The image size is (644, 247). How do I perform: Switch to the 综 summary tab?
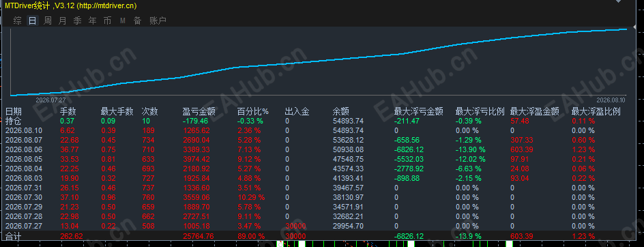point(17,20)
